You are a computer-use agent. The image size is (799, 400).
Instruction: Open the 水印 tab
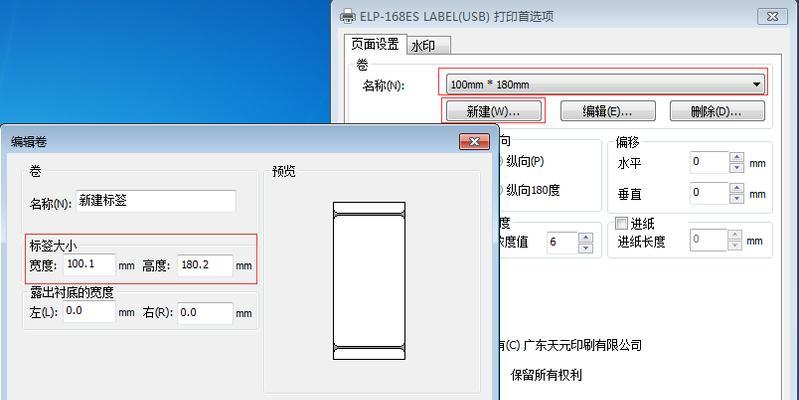(429, 46)
